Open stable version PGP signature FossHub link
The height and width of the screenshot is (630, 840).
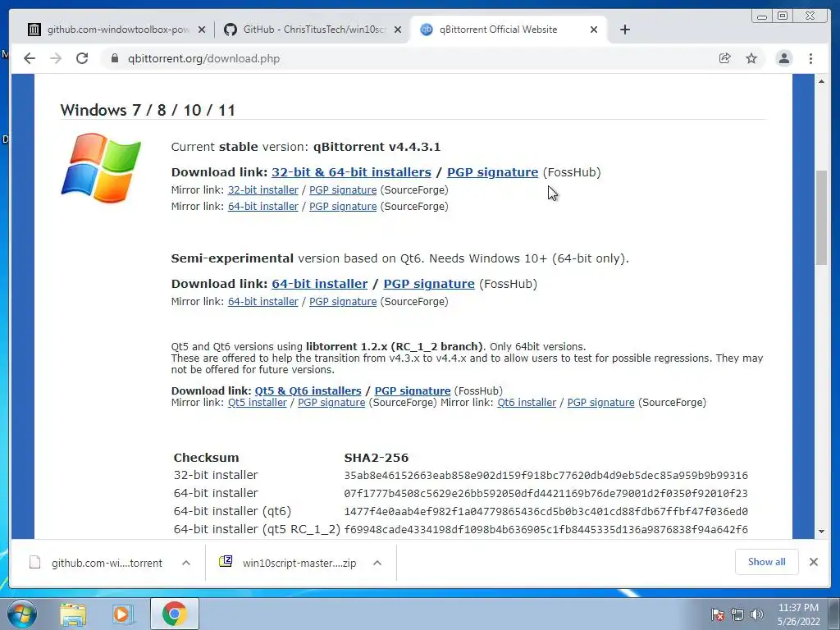point(492,172)
